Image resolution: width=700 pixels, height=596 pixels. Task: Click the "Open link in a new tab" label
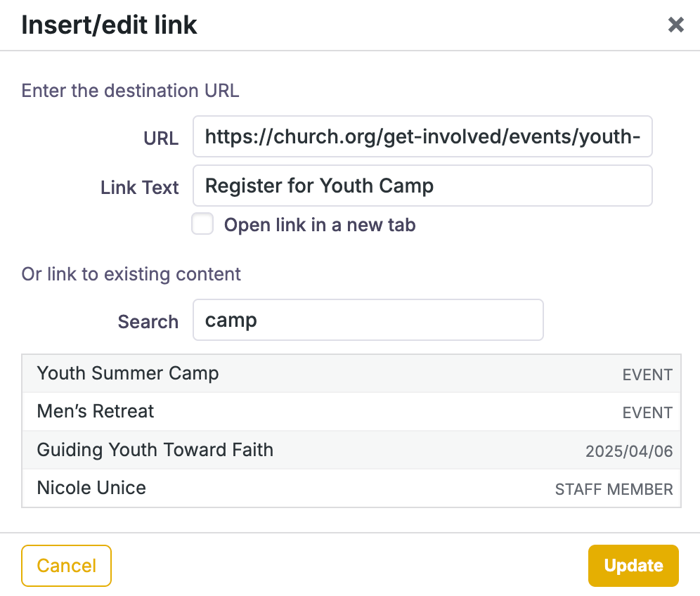click(x=320, y=225)
